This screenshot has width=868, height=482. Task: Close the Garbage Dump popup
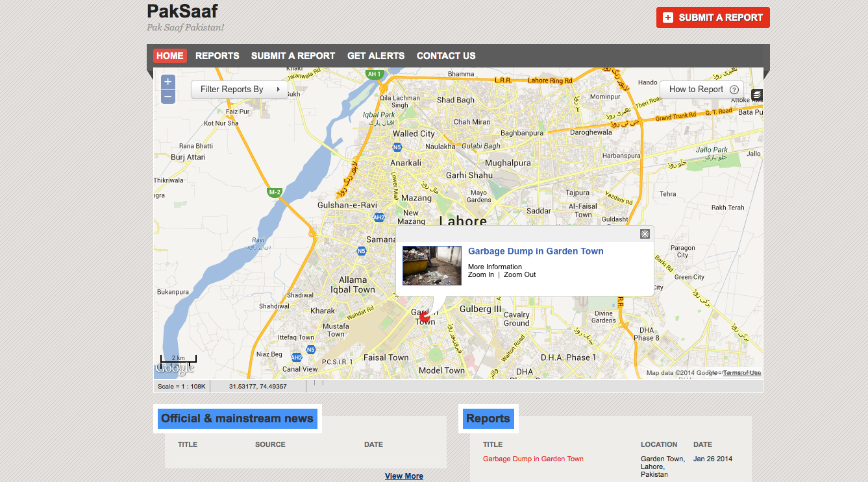[645, 234]
